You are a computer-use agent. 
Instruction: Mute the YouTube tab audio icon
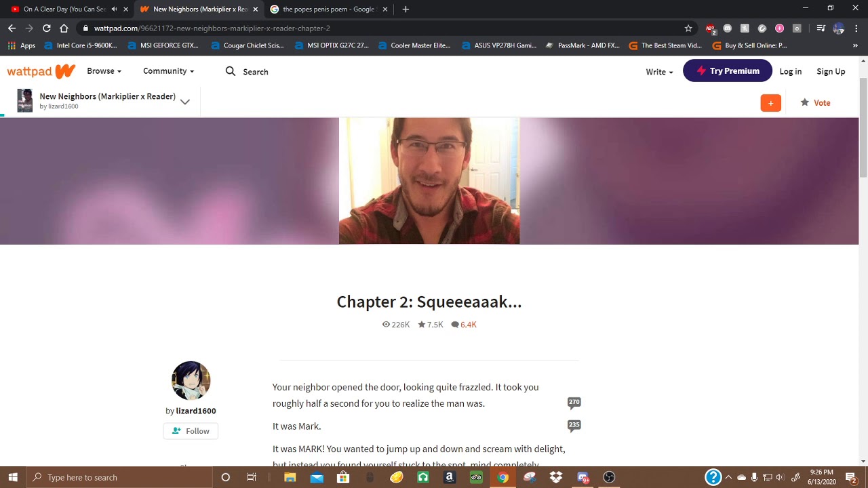114,9
